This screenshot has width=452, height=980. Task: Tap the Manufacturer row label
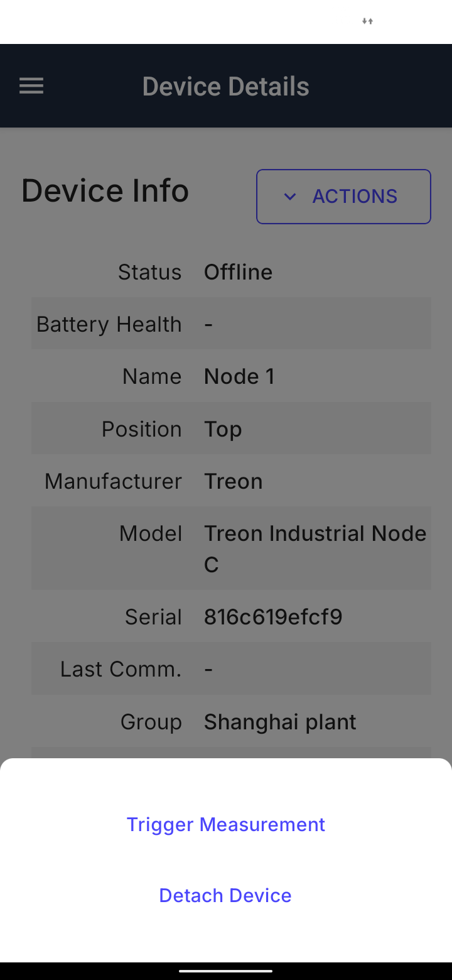(x=113, y=481)
